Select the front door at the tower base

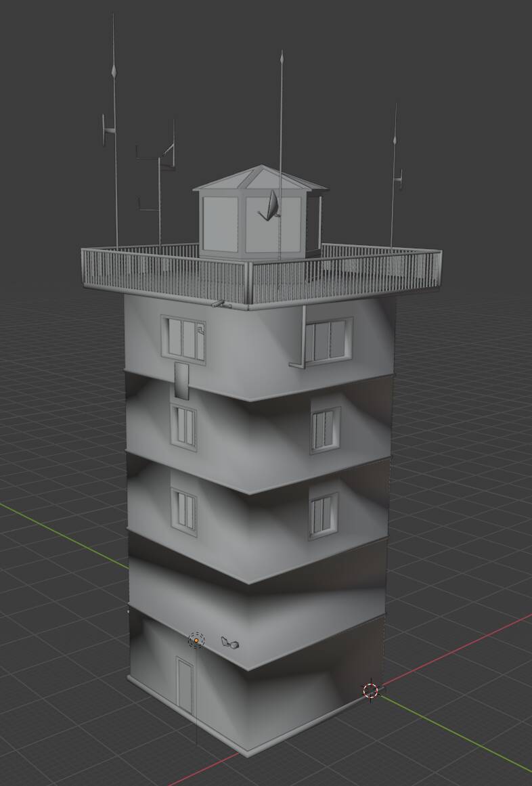click(x=184, y=684)
